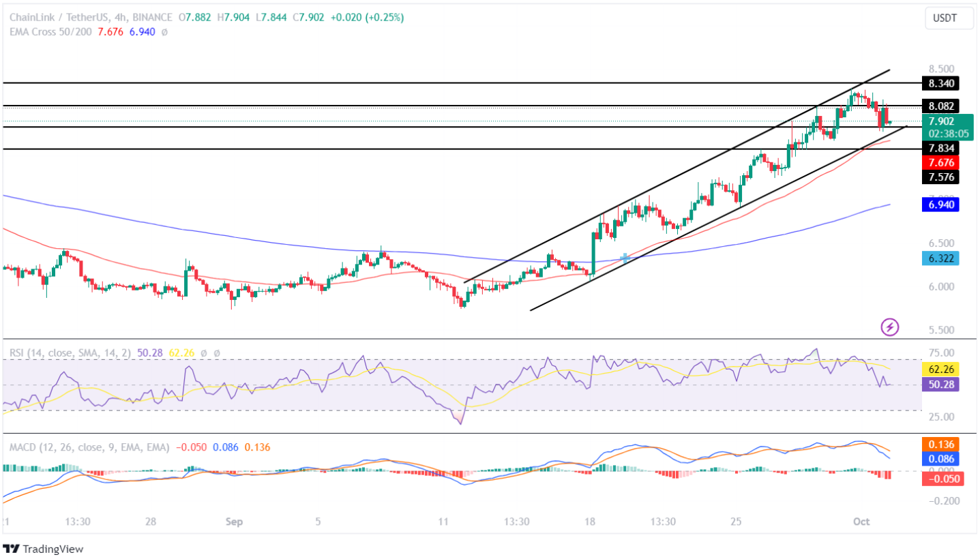Viewport: 980px width, 557px height.
Task: Click the purple lightning flash icon
Action: point(889,327)
